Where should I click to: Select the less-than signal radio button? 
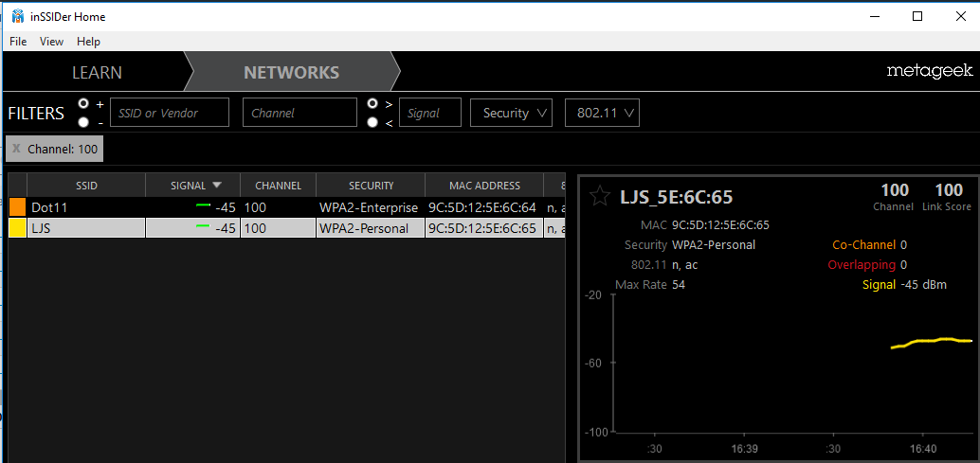pos(372,122)
